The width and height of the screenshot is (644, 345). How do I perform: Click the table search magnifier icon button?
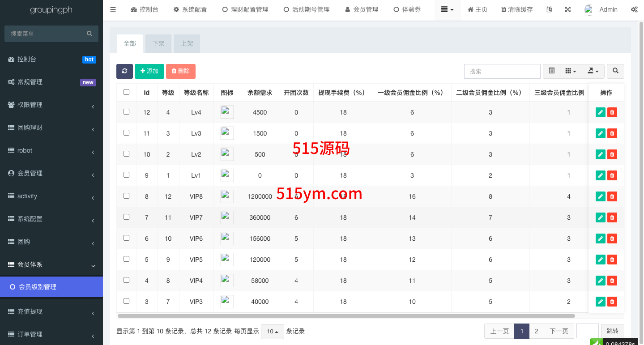click(x=615, y=71)
